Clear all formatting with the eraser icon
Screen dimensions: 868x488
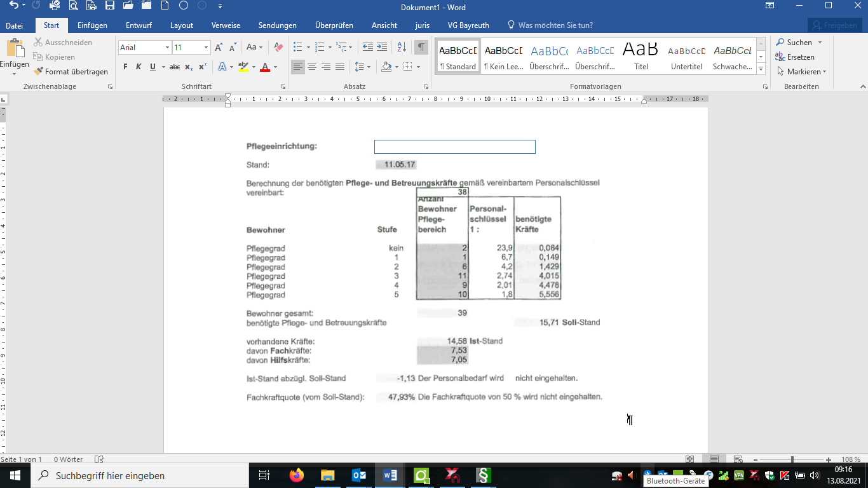click(x=278, y=47)
